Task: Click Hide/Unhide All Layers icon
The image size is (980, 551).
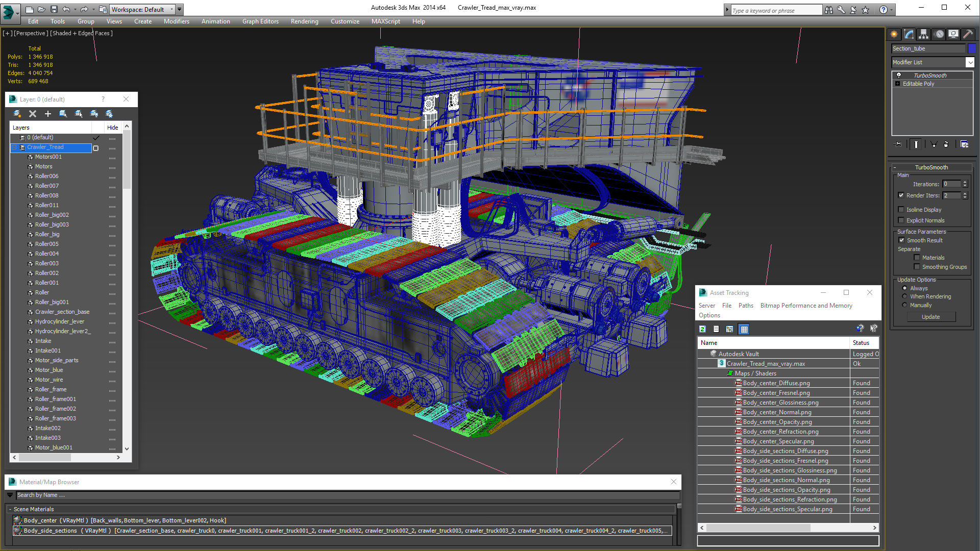Action: (x=94, y=114)
